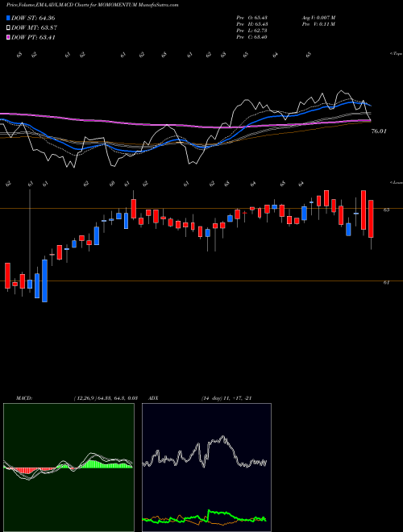Open the ADX indicator chart panel
This screenshot has width=403, height=532.
coord(206,468)
